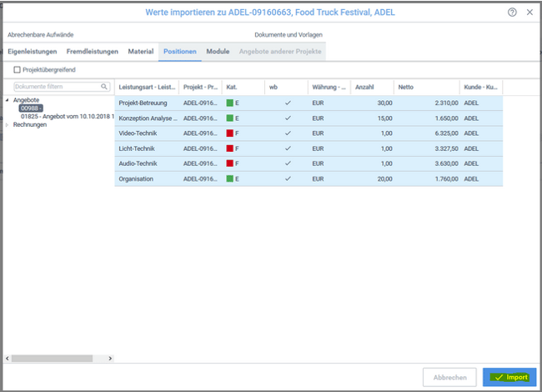Collapse the Angebote tree node
The width and height of the screenshot is (542, 392).
7,100
